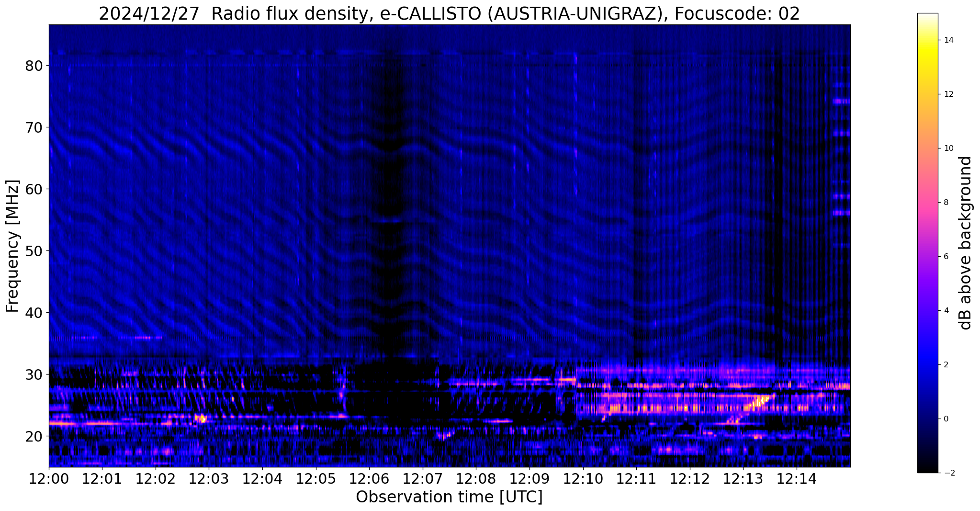Viewport: 980px width, 511px height.
Task: Click the 12:07 time tick label
Action: [423, 478]
